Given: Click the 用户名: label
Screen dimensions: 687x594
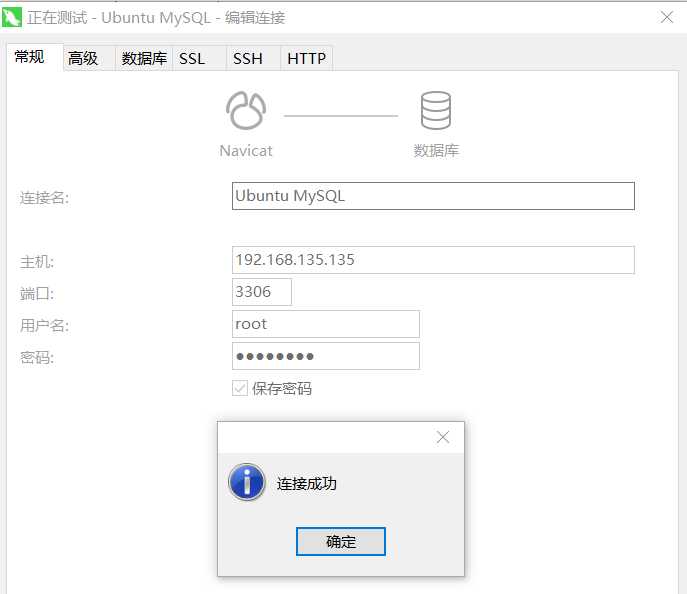Looking at the screenshot, I should click(x=44, y=325).
